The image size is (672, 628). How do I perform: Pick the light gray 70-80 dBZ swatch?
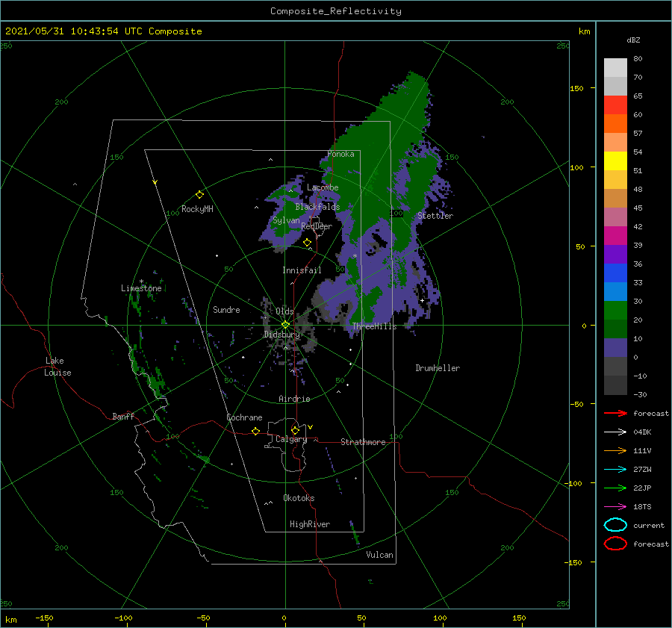615,68
